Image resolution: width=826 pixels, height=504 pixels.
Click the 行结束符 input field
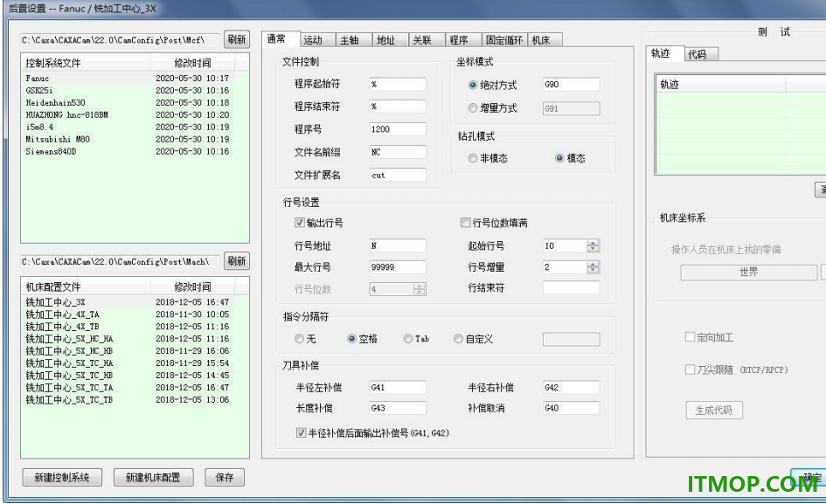(x=571, y=287)
